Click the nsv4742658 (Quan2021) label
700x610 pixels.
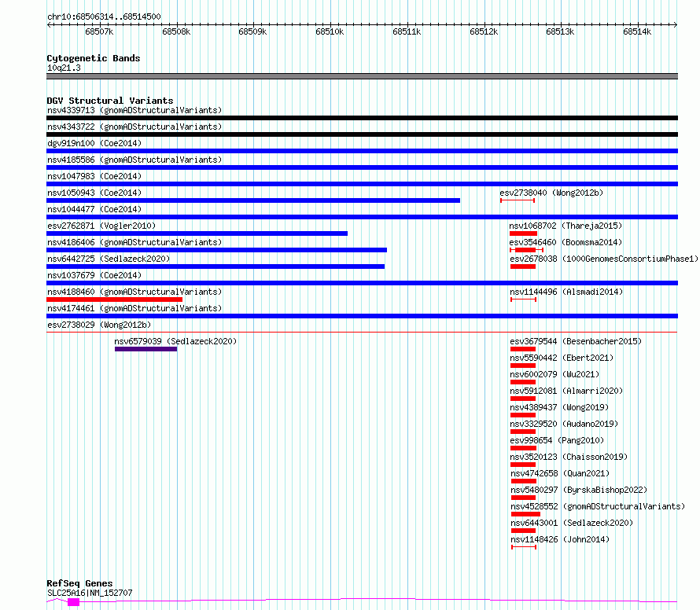click(560, 473)
